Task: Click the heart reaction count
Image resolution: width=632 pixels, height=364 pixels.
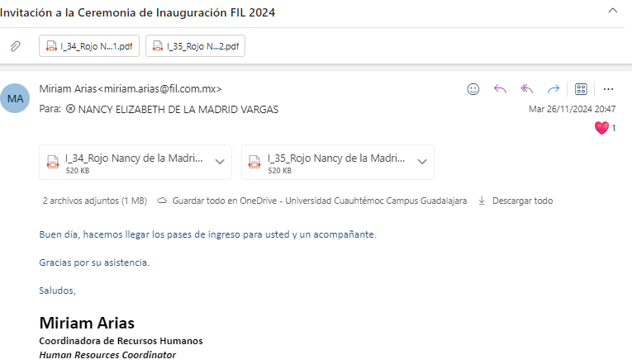Action: 605,128
